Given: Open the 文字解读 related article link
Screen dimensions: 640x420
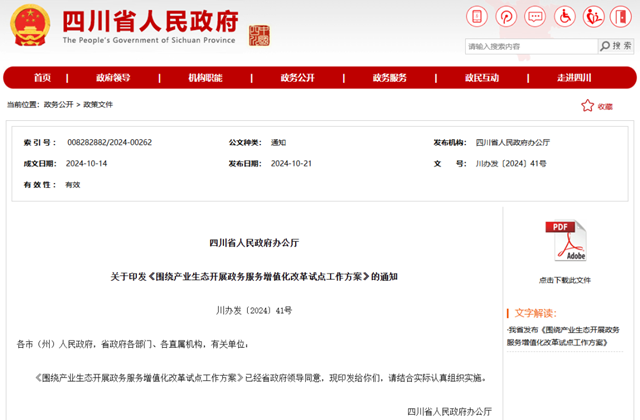Looking at the screenshot, I should pos(563,336).
